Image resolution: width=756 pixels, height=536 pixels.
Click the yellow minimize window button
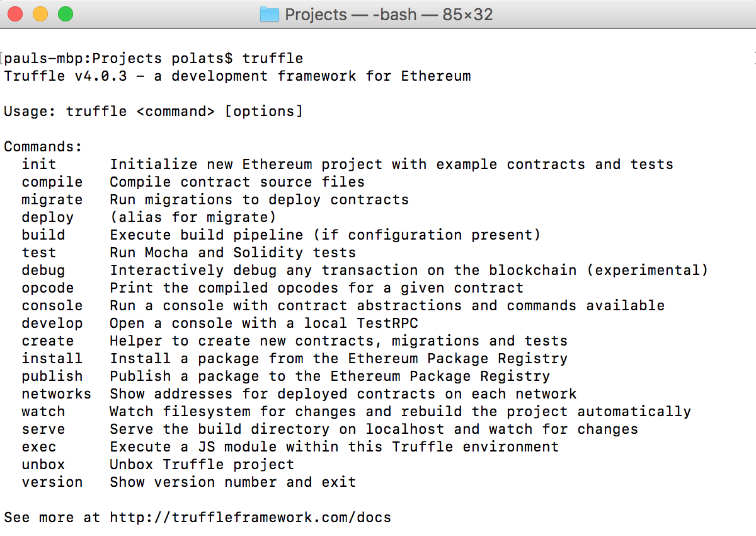[x=40, y=13]
